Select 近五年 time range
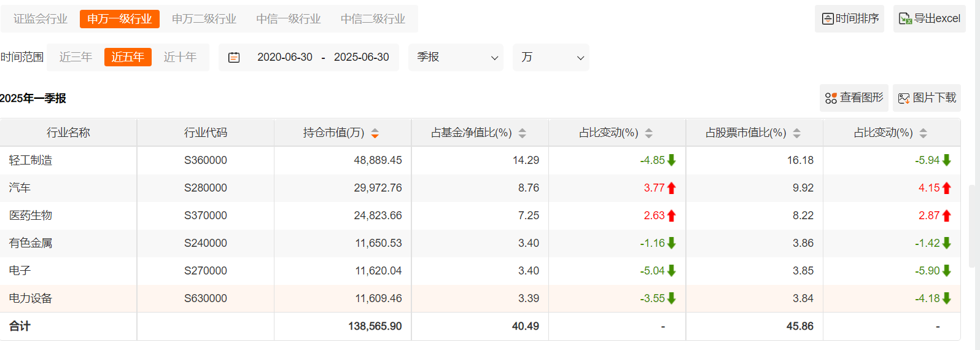Viewport: 980px width, 350px height. pyautogui.click(x=128, y=57)
